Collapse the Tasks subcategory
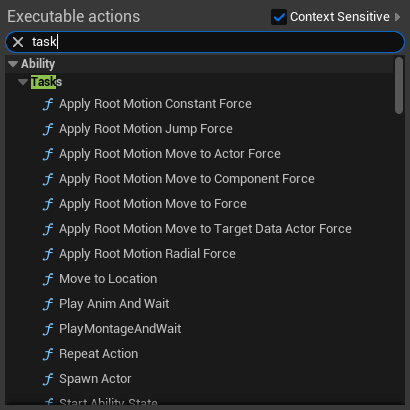 coord(23,82)
